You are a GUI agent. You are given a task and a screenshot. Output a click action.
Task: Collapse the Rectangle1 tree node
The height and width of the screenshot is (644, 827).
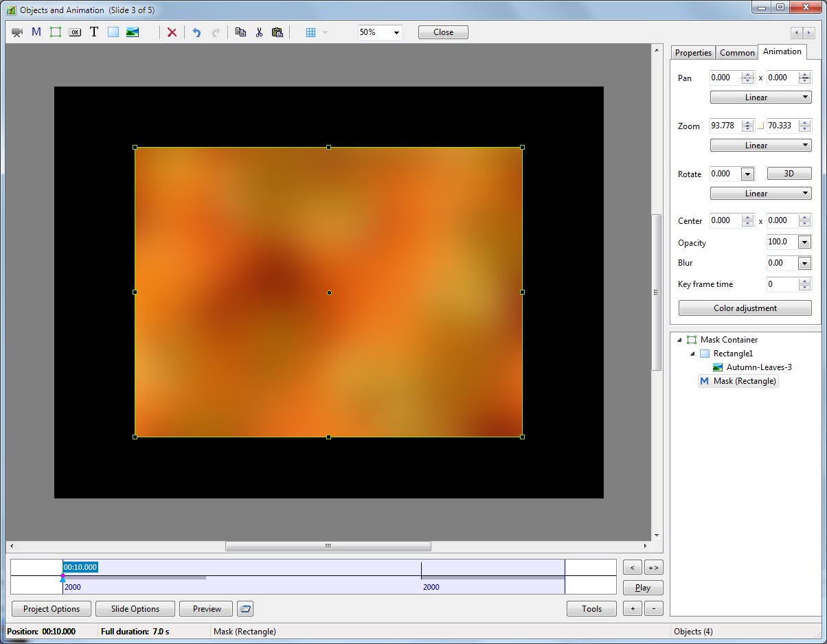pos(693,354)
